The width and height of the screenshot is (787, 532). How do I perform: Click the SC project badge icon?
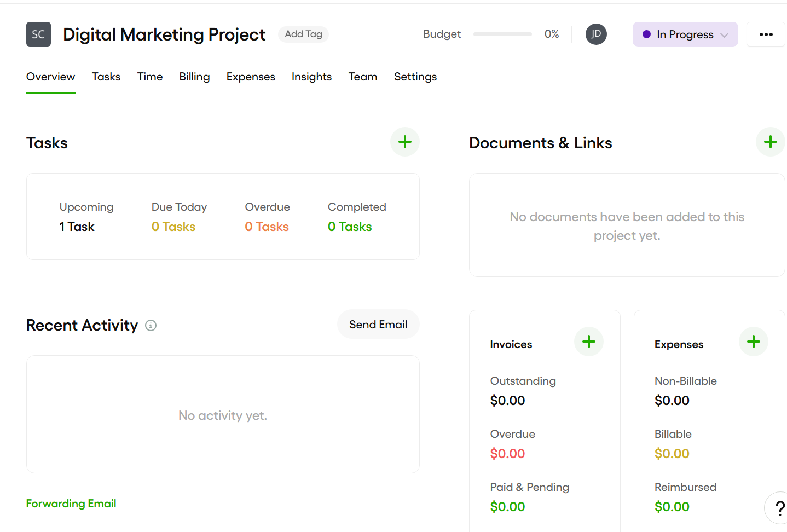point(38,34)
